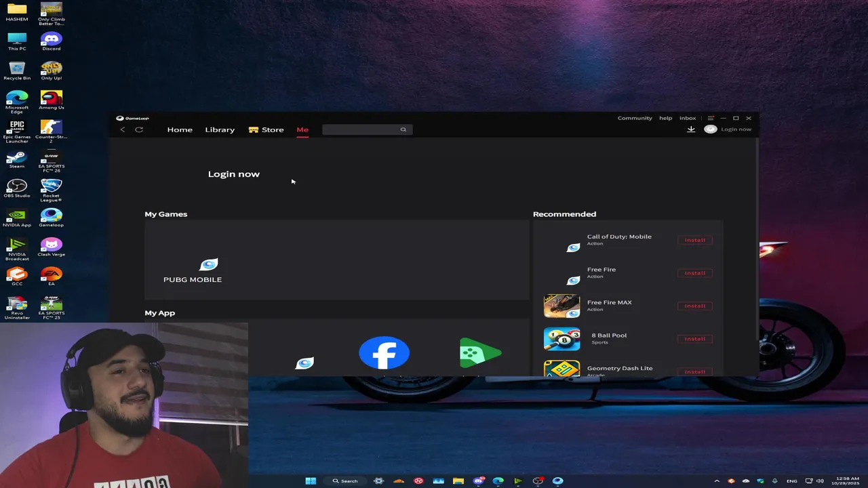The image size is (868, 488).
Task: Click the taskbar Search box
Action: [345, 481]
